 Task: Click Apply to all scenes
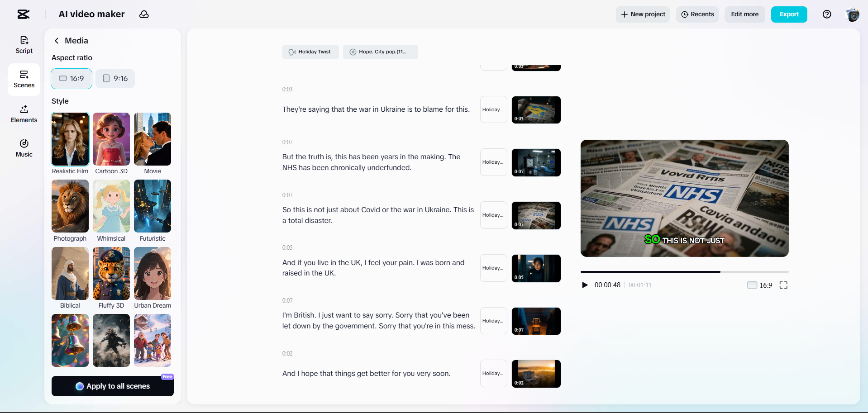[x=113, y=386]
